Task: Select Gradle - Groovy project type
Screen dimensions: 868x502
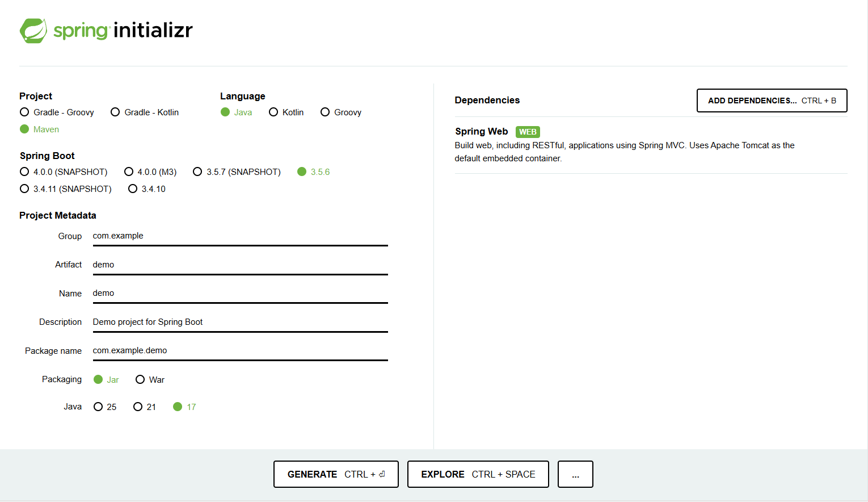Action: pyautogui.click(x=24, y=112)
